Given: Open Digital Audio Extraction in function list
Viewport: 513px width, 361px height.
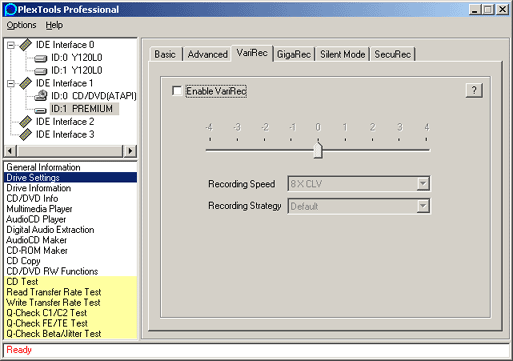Looking at the screenshot, I should 70,230.
